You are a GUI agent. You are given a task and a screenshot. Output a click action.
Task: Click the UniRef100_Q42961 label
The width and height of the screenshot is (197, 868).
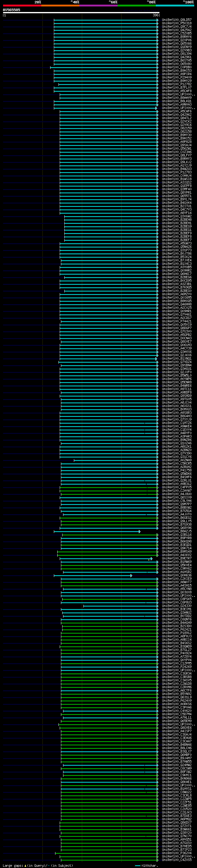(177, 57)
